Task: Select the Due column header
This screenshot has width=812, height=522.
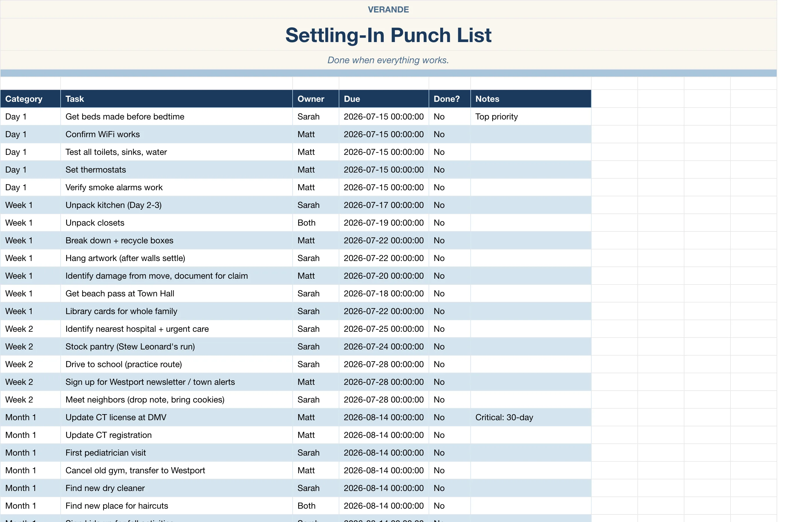Action: tap(384, 99)
